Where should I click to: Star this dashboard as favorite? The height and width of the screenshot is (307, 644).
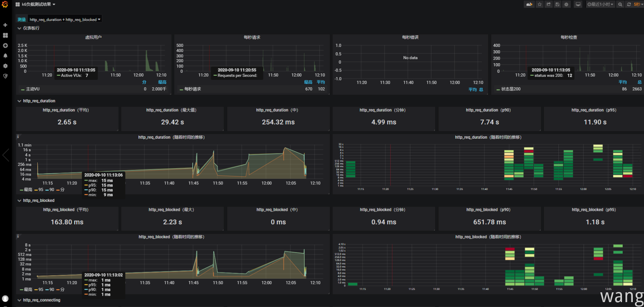click(x=540, y=5)
